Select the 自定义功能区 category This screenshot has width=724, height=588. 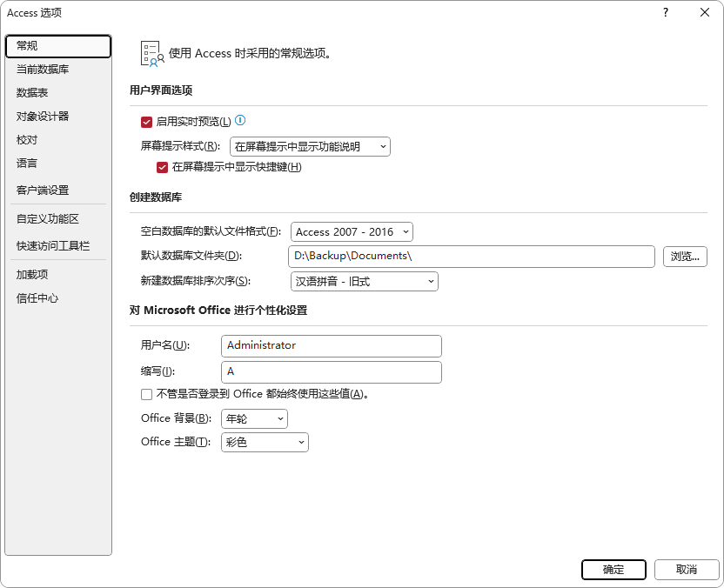(48, 219)
